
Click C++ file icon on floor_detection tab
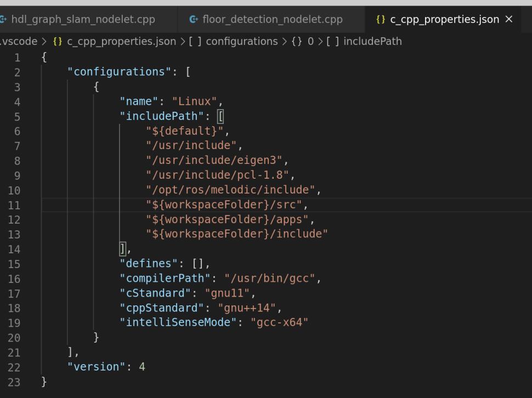pyautogui.click(x=194, y=19)
